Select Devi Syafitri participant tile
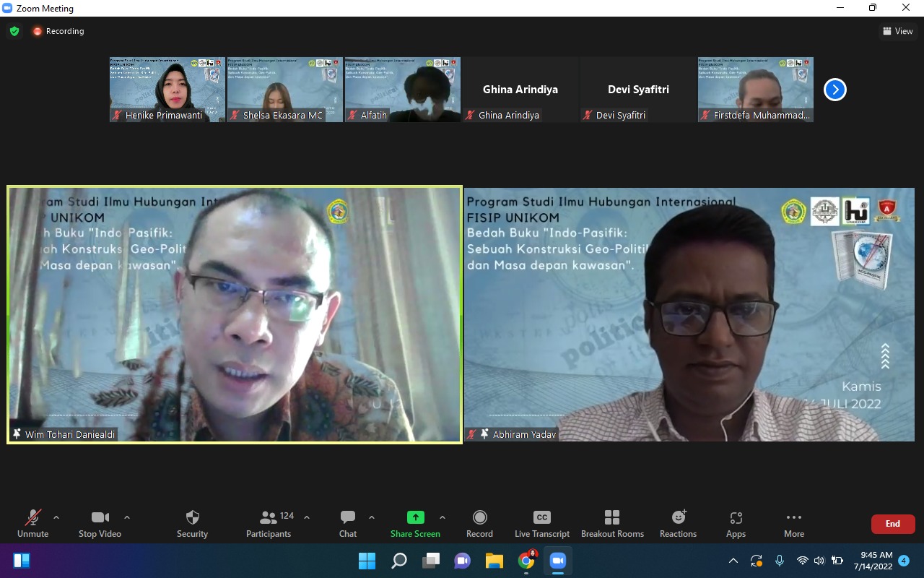The width and height of the screenshot is (924, 578). pos(638,90)
